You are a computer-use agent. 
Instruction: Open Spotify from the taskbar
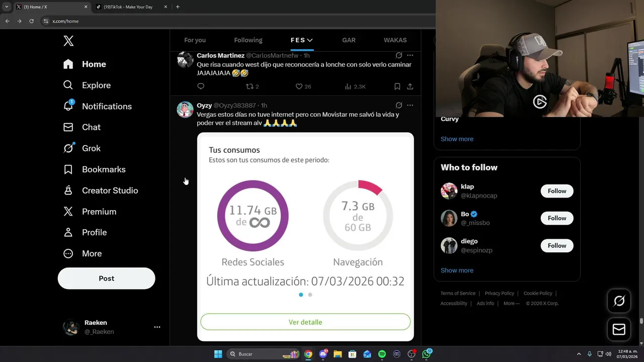[382, 354]
